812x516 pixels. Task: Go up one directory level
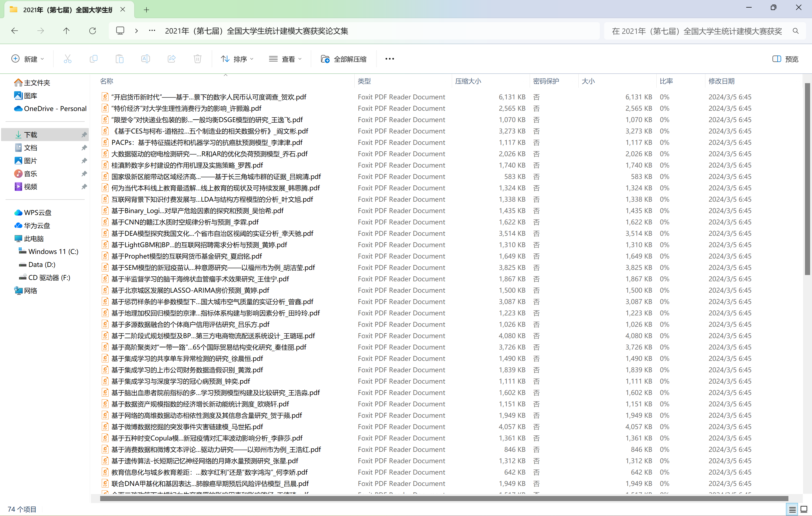tap(66, 31)
